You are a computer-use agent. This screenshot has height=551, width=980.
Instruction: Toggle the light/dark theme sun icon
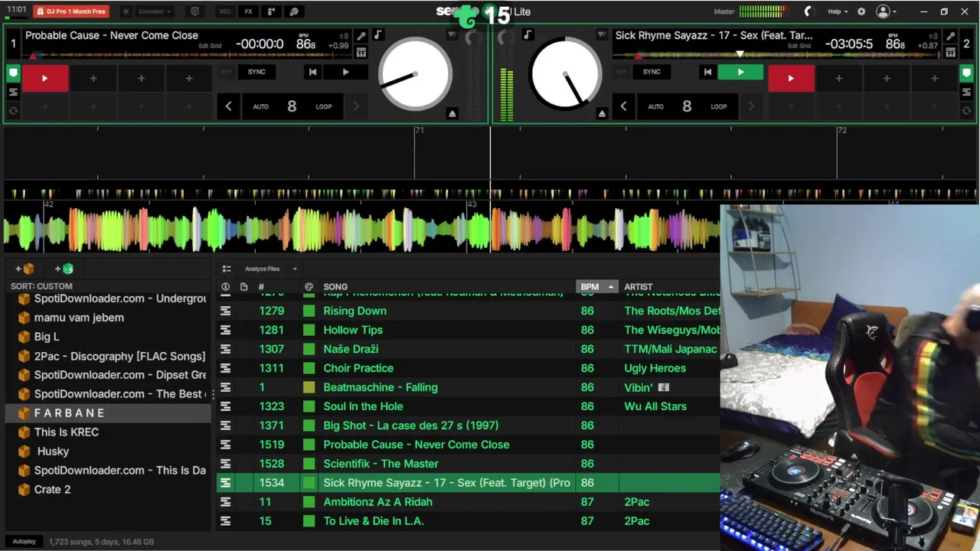(126, 11)
